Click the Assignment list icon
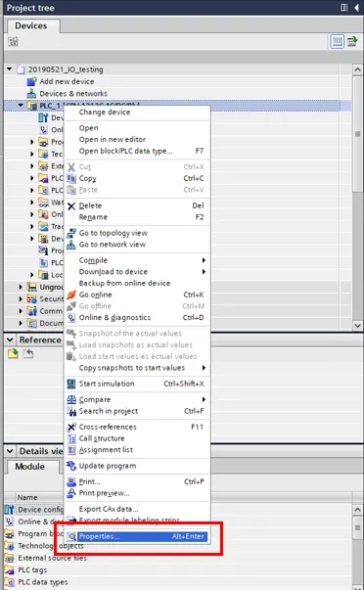 pos(71,450)
